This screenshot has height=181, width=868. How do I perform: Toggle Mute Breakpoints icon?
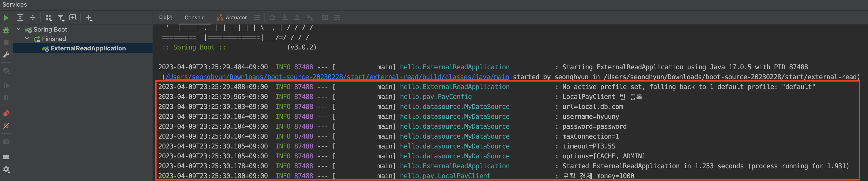[6, 126]
